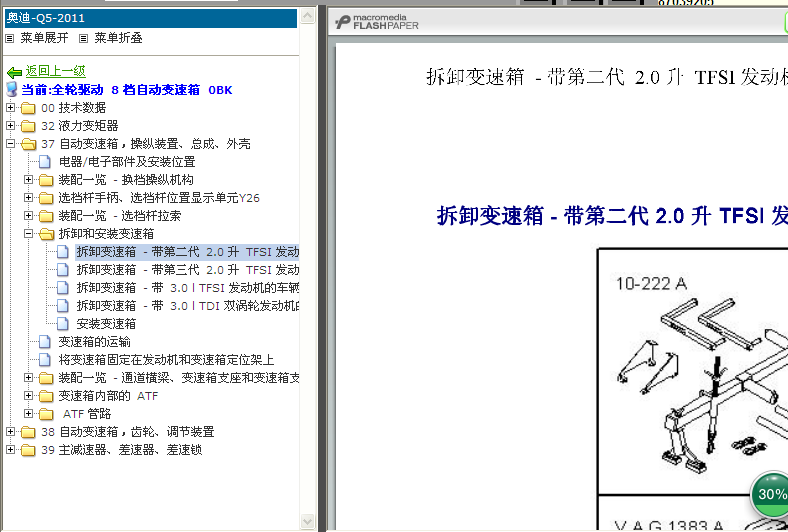
Task: Click page icon beside 将变速箱固定在发动机
Action: (45, 360)
